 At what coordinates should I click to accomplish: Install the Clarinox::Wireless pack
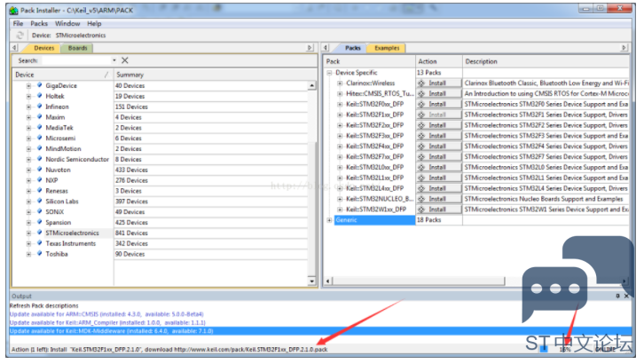click(438, 83)
